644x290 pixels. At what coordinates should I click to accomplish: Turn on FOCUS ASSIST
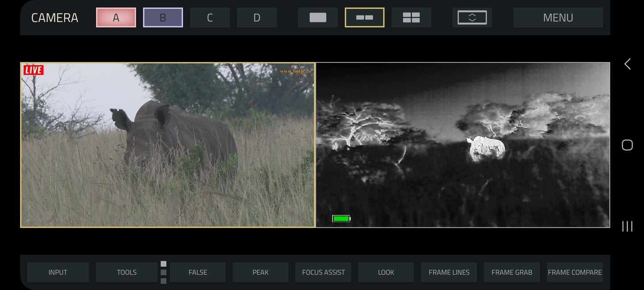click(323, 272)
